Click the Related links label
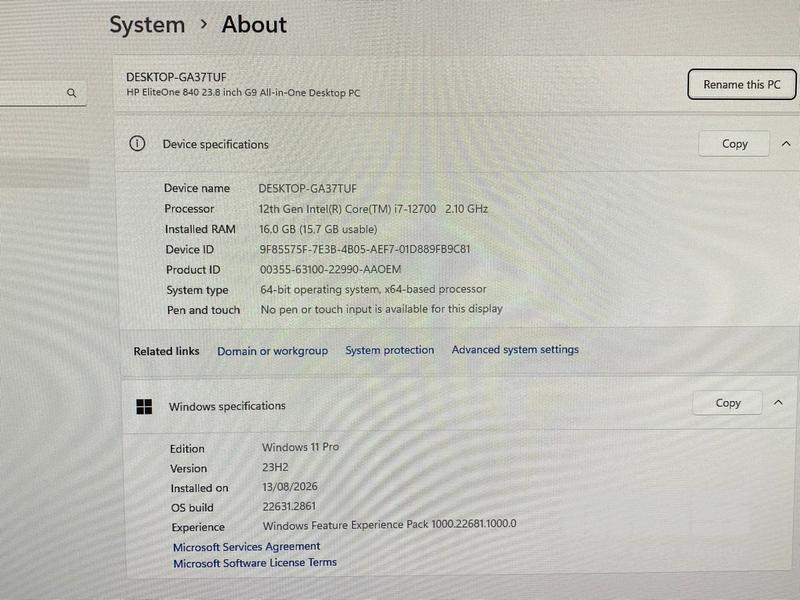Screen dimensions: 800x600 point(166,351)
